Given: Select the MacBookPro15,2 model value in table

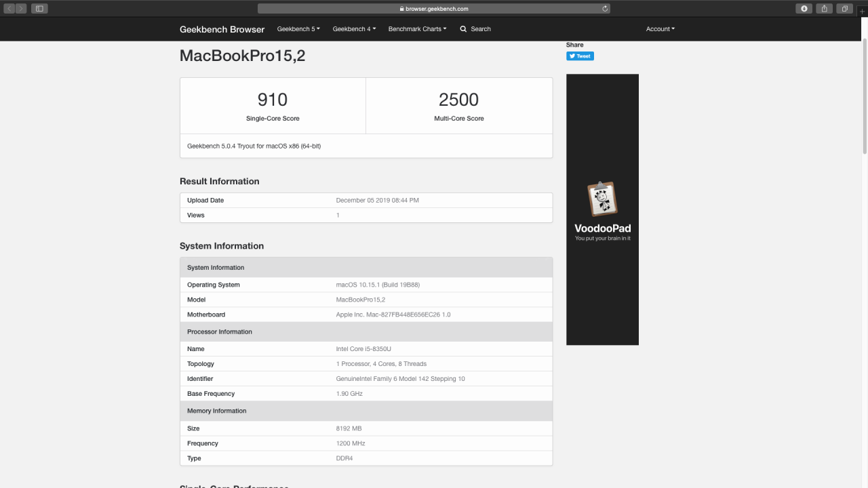Looking at the screenshot, I should click(x=361, y=300).
